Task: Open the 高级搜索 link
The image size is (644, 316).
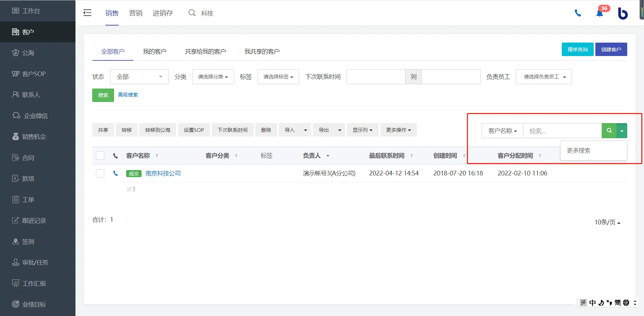Action: pos(128,95)
